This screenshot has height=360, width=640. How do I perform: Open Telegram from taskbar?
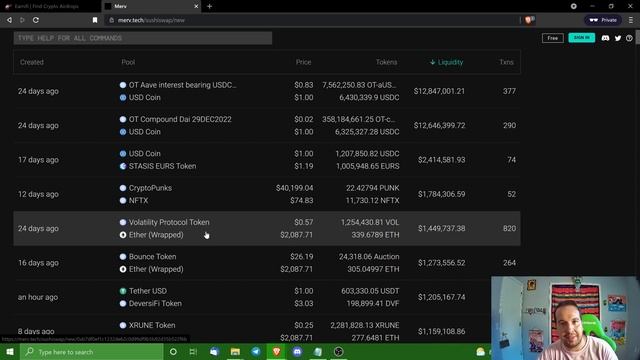click(256, 352)
